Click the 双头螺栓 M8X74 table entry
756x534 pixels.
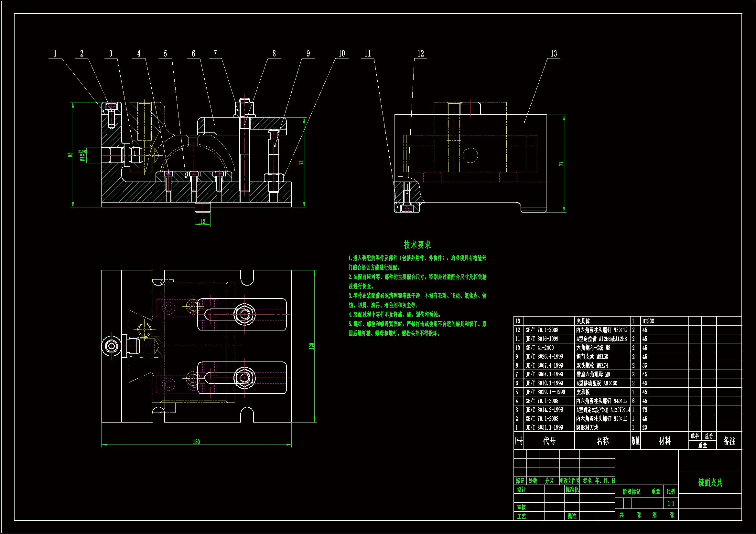click(592, 366)
